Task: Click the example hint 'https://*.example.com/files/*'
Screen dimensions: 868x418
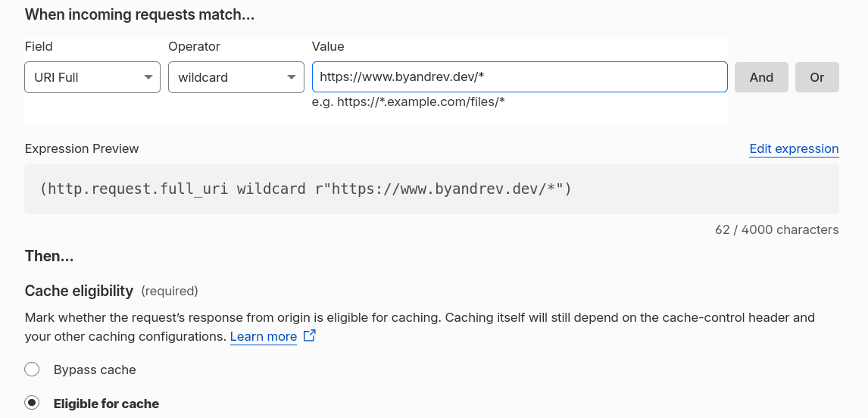Action: (420, 102)
